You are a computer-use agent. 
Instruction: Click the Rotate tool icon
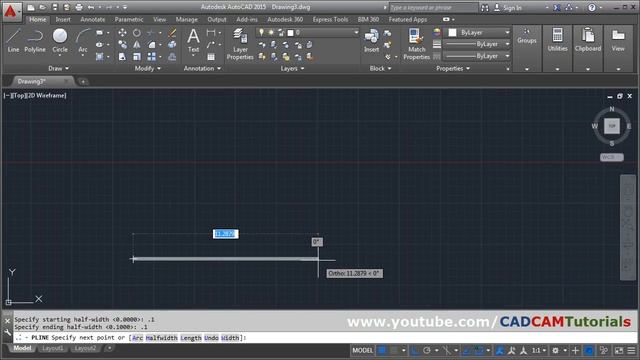(x=137, y=33)
